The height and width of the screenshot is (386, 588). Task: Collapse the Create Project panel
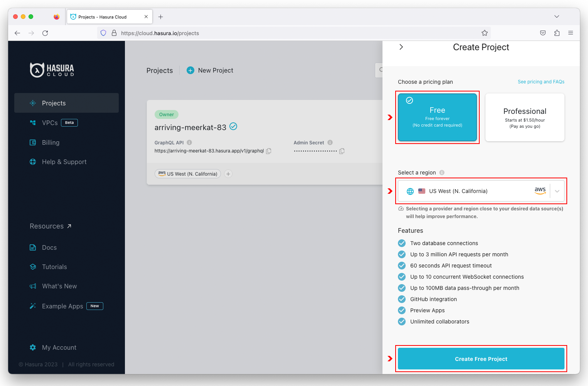[x=401, y=47]
